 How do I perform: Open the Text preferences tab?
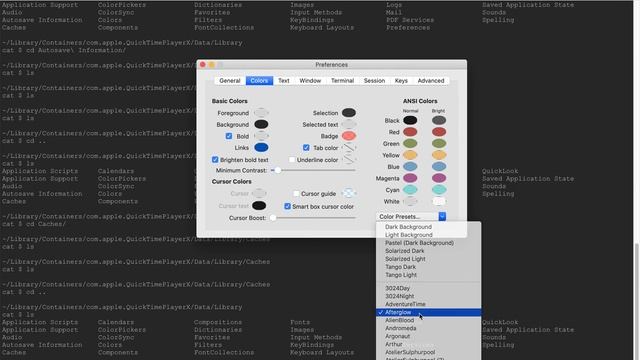[284, 81]
